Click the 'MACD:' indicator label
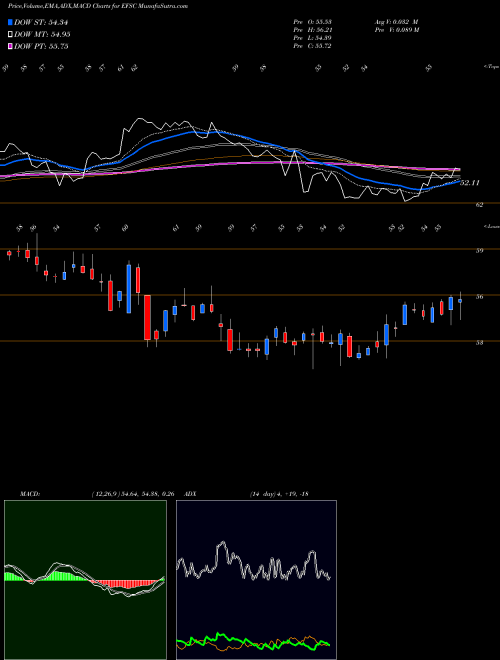Screen dimensions: 500x660 pyautogui.click(x=30, y=493)
